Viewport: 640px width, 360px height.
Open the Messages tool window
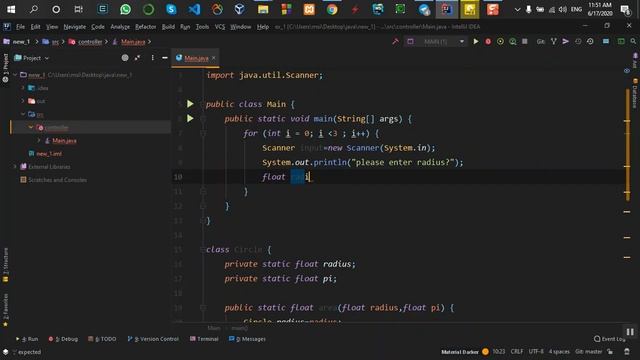[x=247, y=339]
